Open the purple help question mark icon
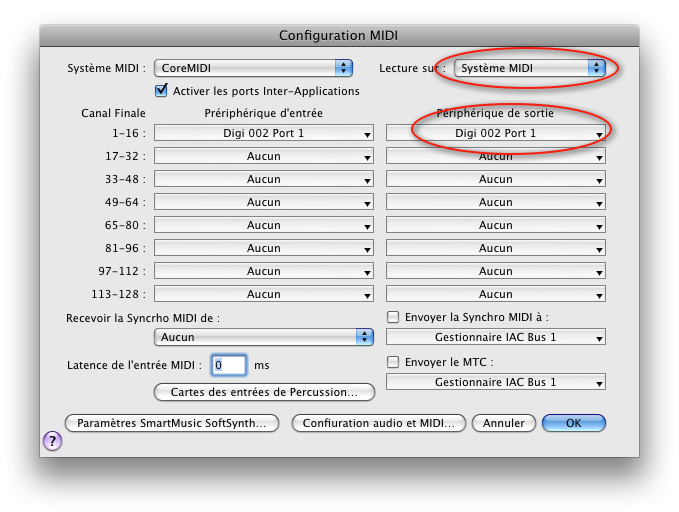The width and height of the screenshot is (679, 512). click(52, 441)
